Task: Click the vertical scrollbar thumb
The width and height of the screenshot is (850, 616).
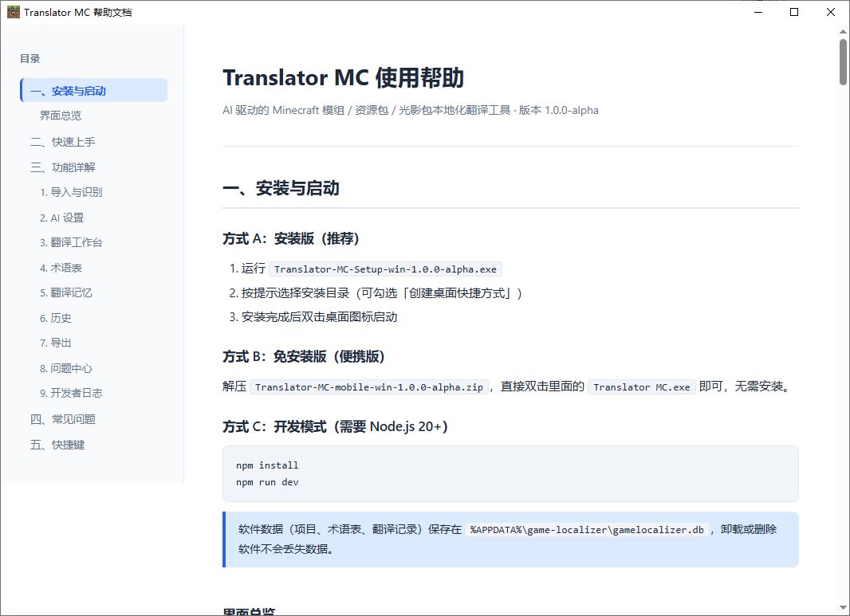Action: [843, 62]
